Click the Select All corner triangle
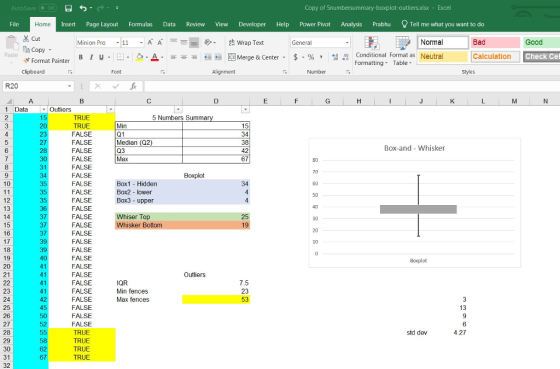This screenshot has height=369, width=560. click(9, 101)
